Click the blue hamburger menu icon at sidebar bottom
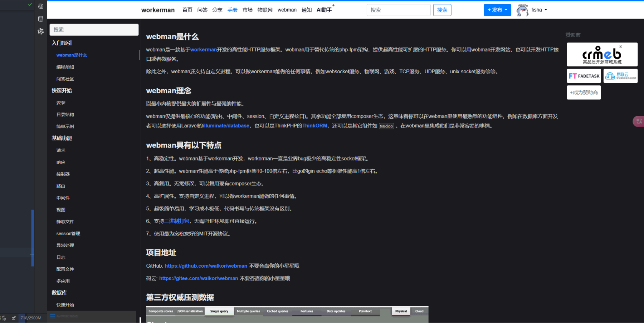Screen dimensions: 644x323 [x=53, y=316]
